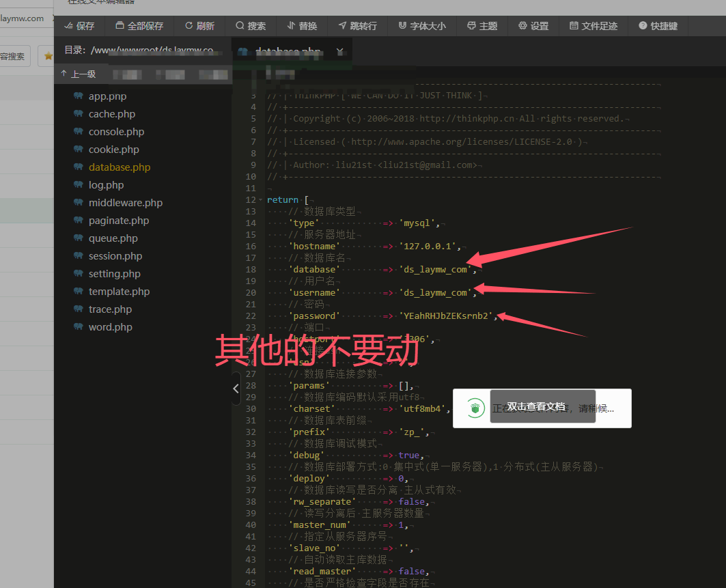Open word.php in the file tree
The height and width of the screenshot is (588, 726).
coord(110,327)
